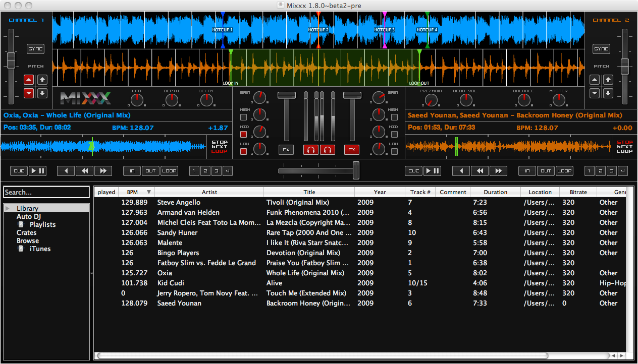
Task: Click the channel 2 volume fader handle
Action: coord(352,95)
